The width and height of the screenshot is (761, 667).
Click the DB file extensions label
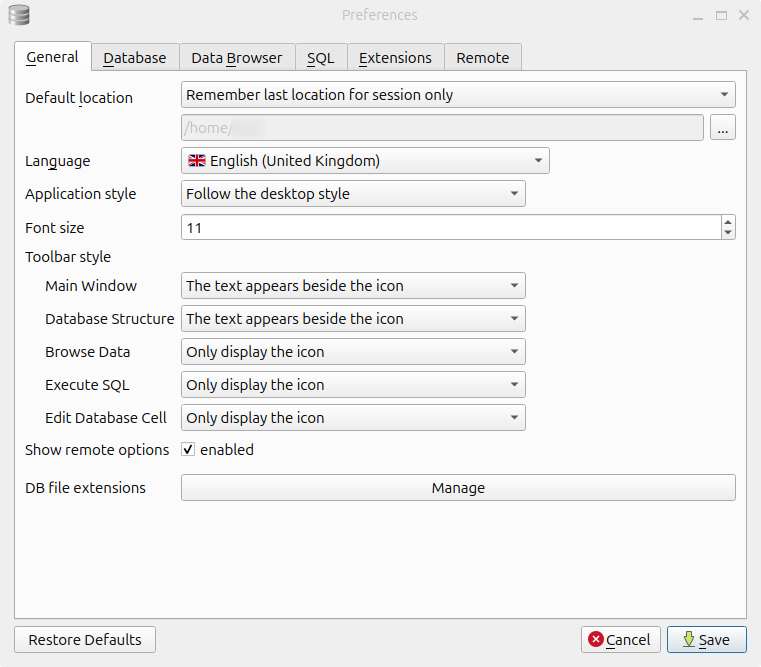[x=85, y=487]
